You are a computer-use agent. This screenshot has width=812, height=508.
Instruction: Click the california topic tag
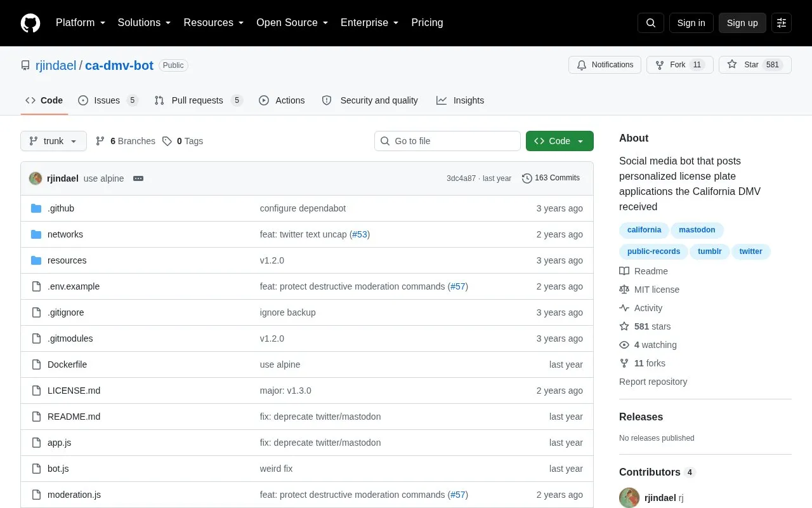(x=644, y=230)
